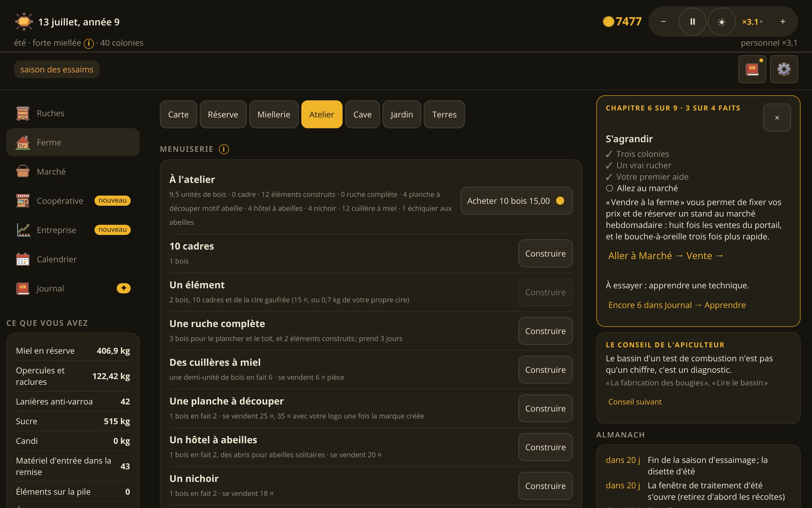Build Un hôtel à abeilles

(x=545, y=447)
